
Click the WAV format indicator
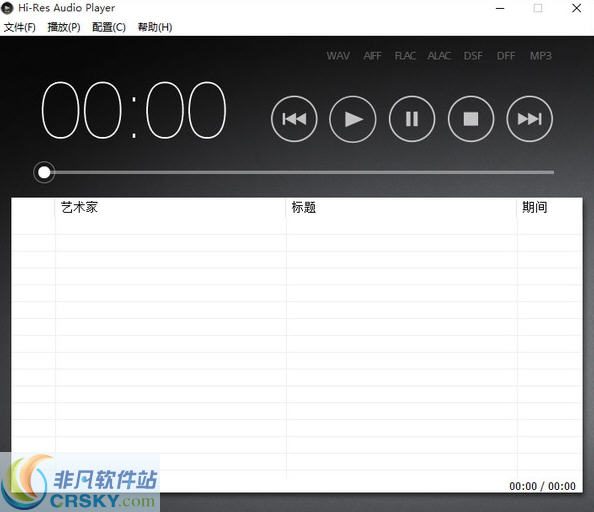338,56
